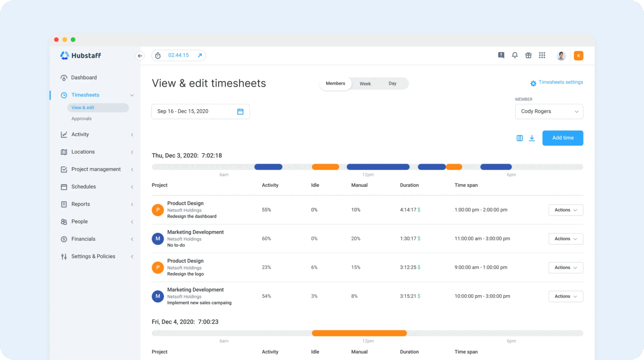
Task: Collapse the Timesheets menu chevron
Action: coord(132,95)
